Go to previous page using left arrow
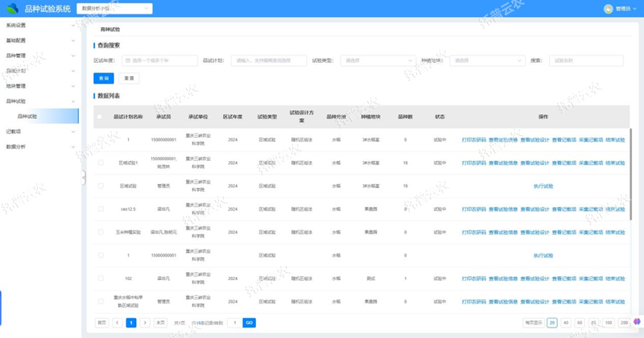 pos(117,323)
